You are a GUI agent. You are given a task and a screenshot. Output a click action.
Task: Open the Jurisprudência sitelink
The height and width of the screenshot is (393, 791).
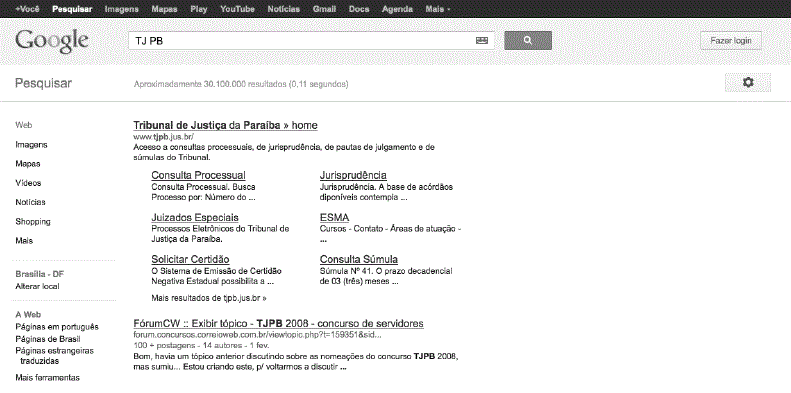(x=353, y=176)
